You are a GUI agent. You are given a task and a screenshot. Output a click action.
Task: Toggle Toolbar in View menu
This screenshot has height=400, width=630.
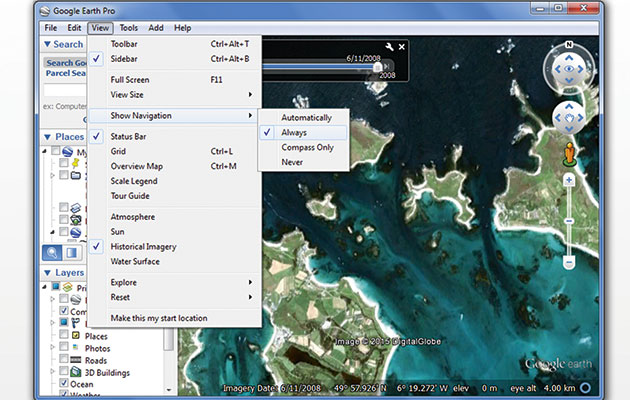(x=175, y=44)
